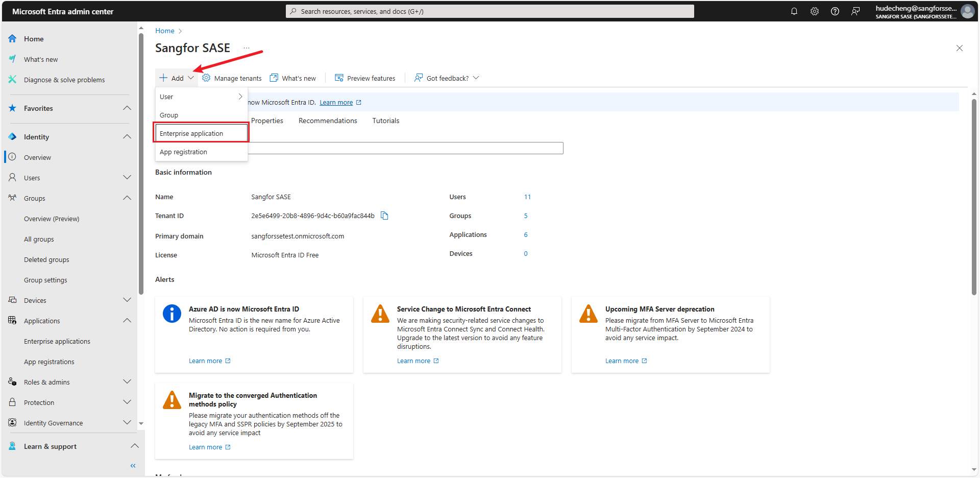
Task: Collapse the Favorites section chevron
Action: click(x=127, y=108)
